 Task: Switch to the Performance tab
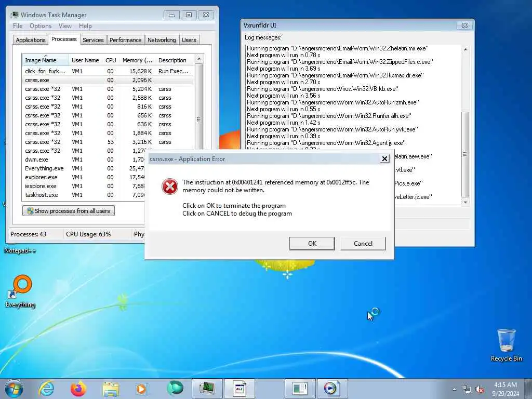click(126, 40)
